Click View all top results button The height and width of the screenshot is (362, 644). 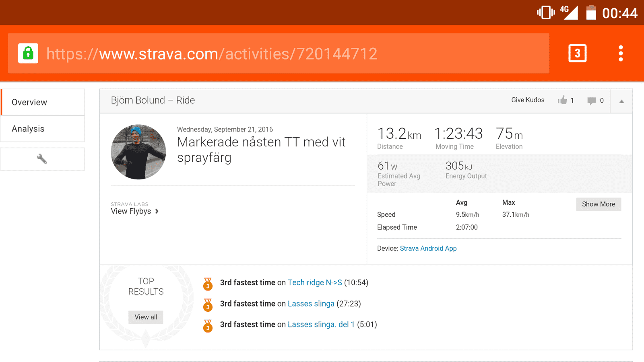coord(146,317)
